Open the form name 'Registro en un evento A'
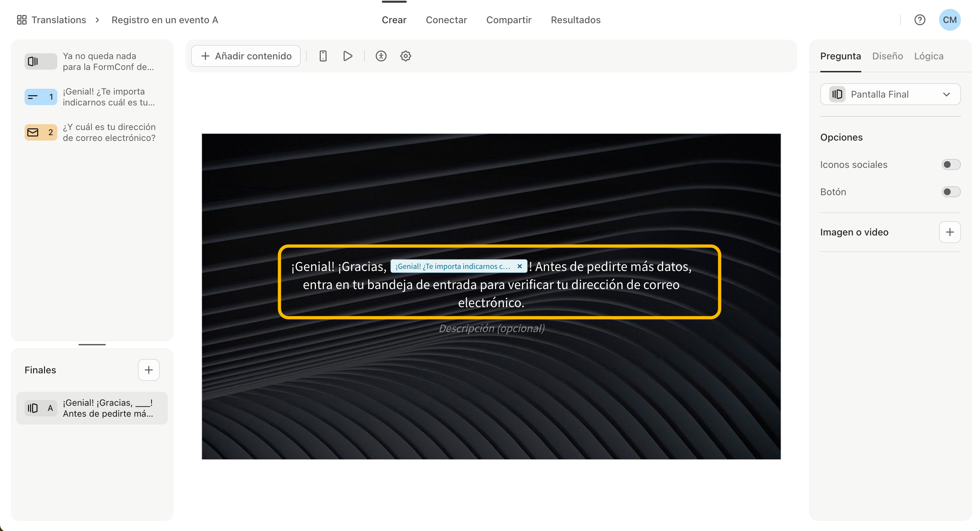 (x=165, y=20)
